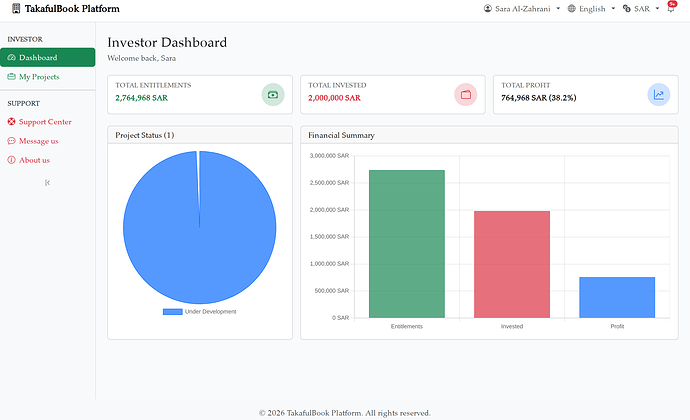
Task: Expand the English language dropdown
Action: tap(591, 8)
